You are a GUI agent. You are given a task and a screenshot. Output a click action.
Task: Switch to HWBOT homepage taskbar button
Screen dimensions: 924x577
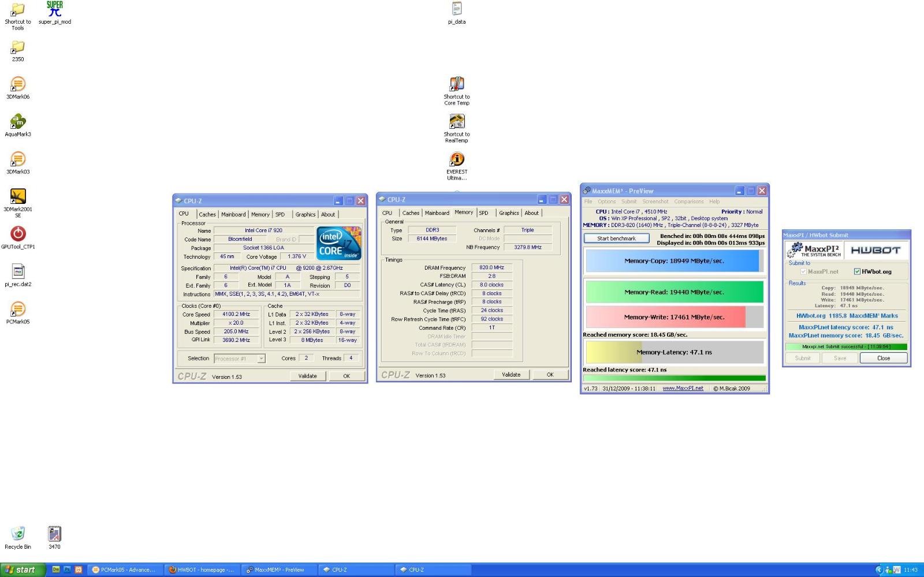pos(202,569)
